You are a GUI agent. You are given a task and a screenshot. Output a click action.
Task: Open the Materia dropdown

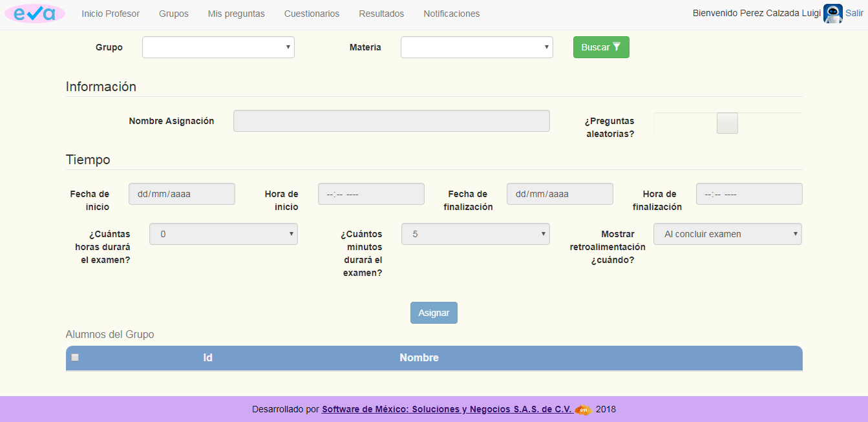476,47
